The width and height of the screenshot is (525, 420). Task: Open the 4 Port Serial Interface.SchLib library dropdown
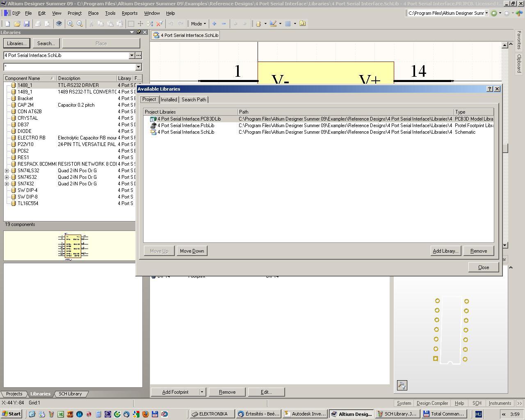tap(132, 55)
